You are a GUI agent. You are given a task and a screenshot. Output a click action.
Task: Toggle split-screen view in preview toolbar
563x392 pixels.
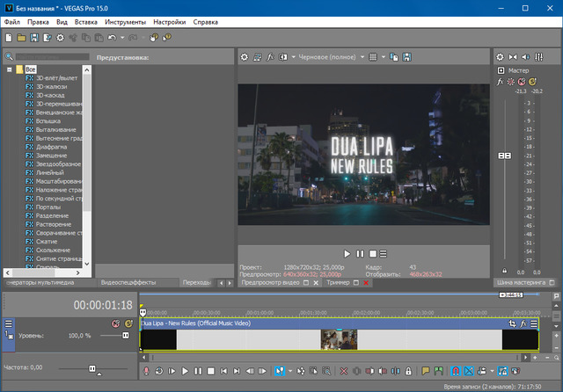click(x=283, y=57)
